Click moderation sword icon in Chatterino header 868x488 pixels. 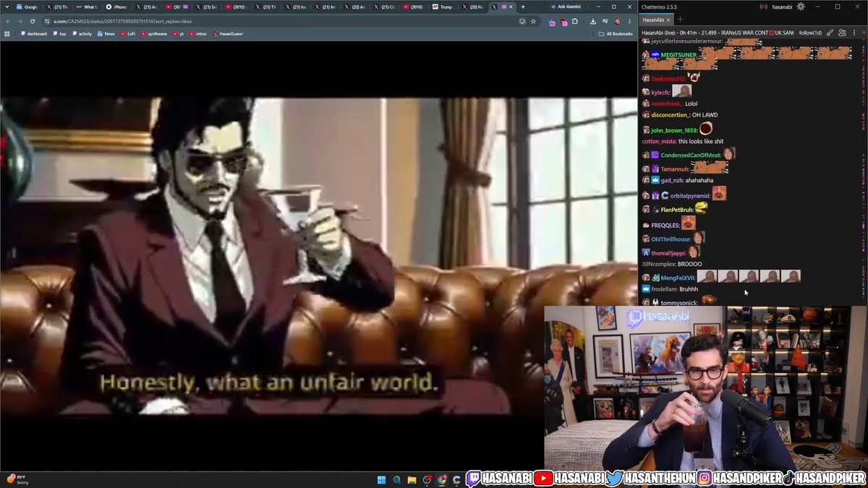tap(830, 33)
